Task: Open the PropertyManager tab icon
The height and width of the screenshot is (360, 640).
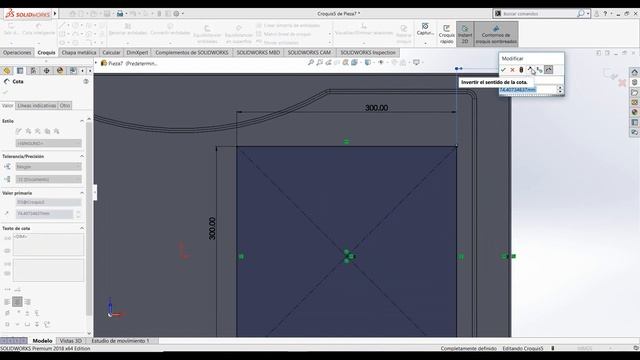Action: pyautogui.click(x=20, y=71)
